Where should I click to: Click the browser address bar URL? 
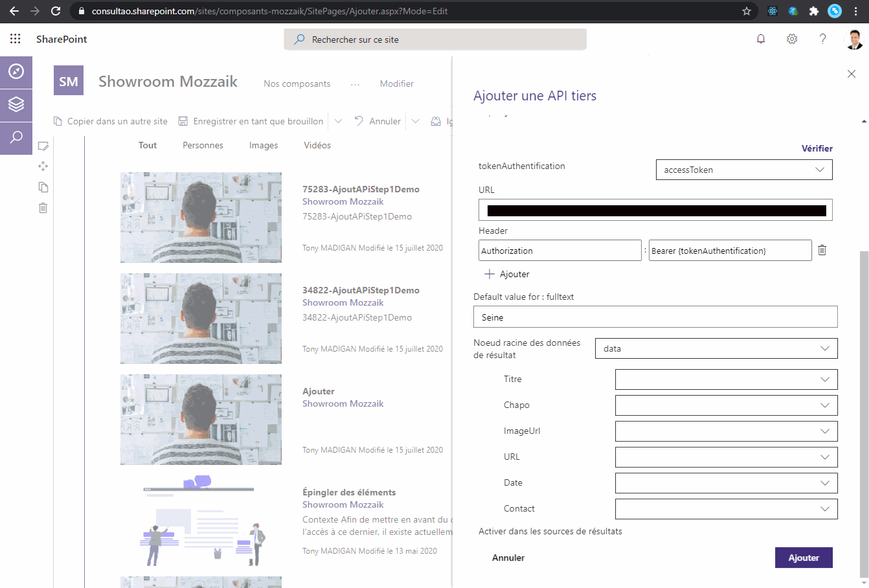[269, 11]
